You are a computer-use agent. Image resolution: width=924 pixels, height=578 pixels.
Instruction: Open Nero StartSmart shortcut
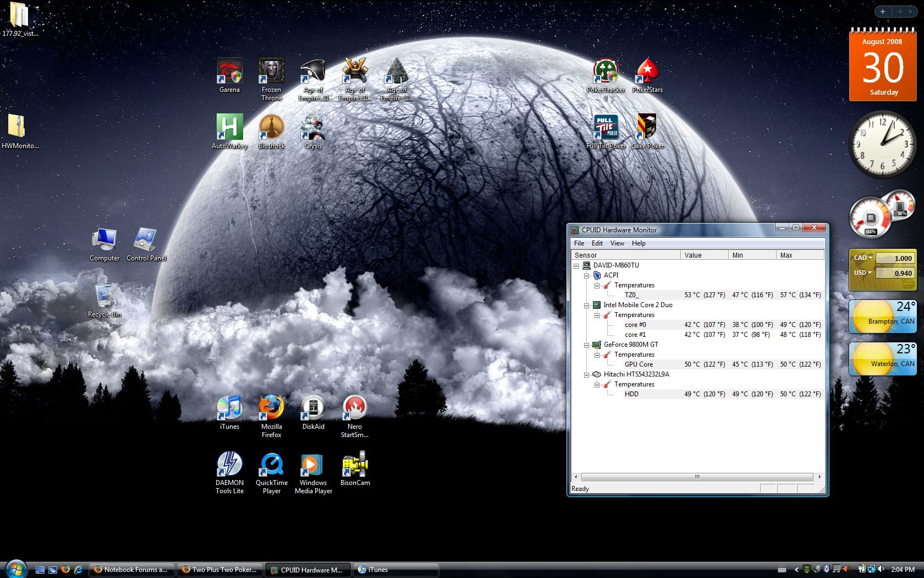(355, 416)
